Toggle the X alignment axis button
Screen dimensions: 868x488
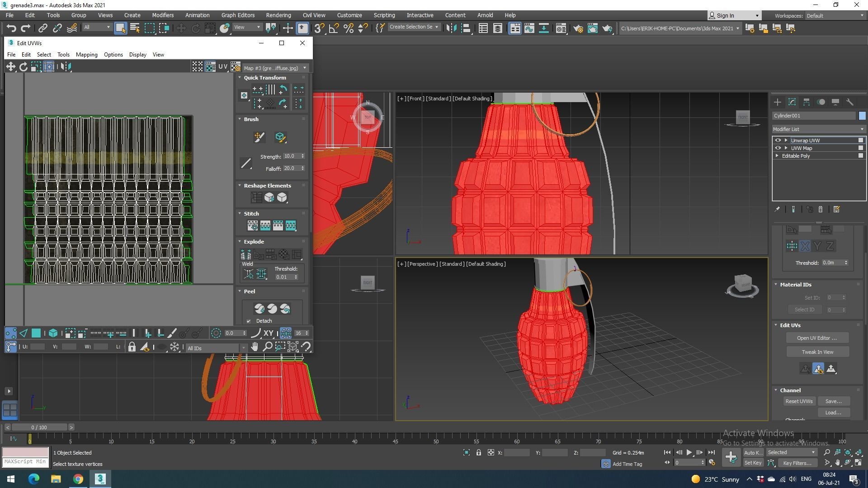click(805, 246)
